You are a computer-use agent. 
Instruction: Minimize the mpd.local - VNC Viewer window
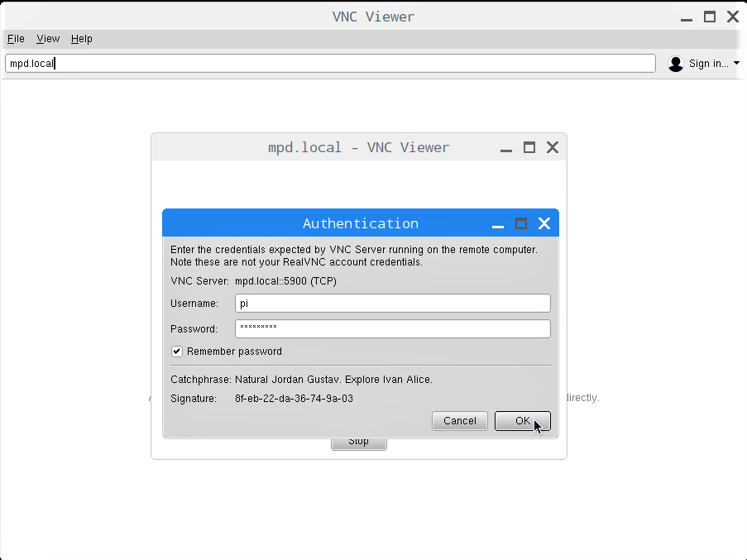(506, 151)
